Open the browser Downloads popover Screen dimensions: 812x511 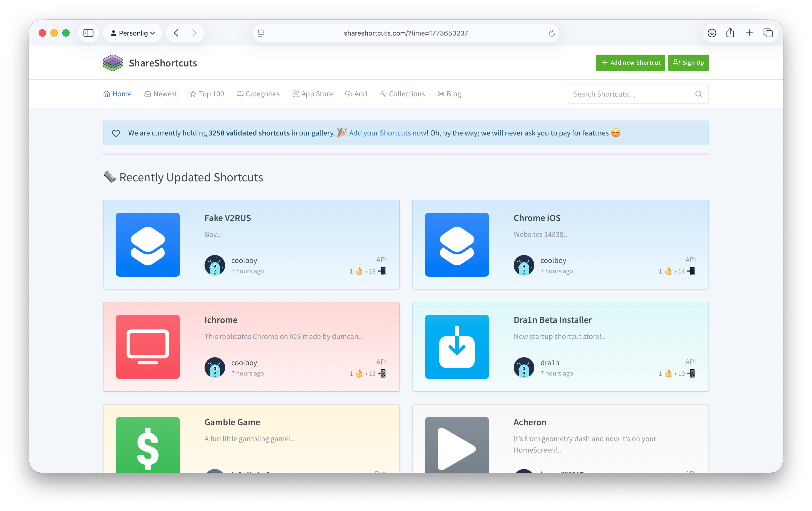click(712, 33)
